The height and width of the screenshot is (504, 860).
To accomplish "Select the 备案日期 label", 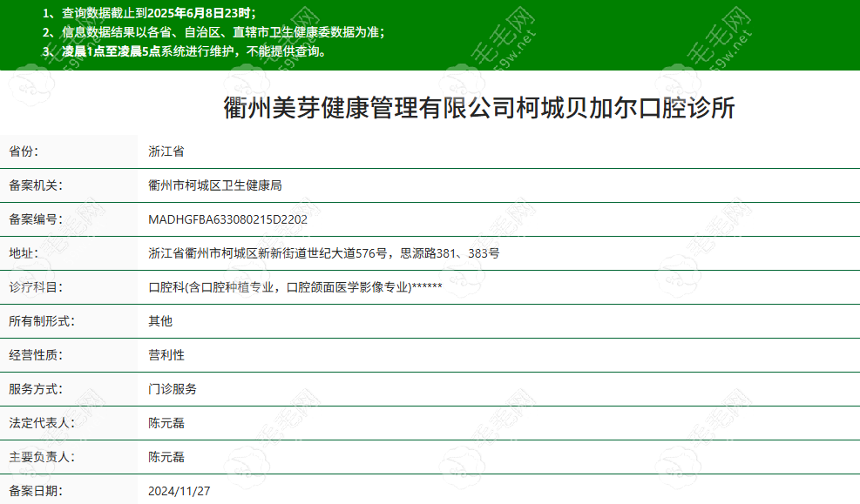I will click(36, 491).
